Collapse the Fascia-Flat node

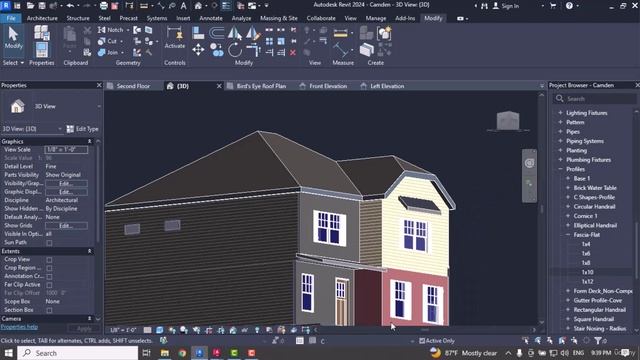coord(568,235)
